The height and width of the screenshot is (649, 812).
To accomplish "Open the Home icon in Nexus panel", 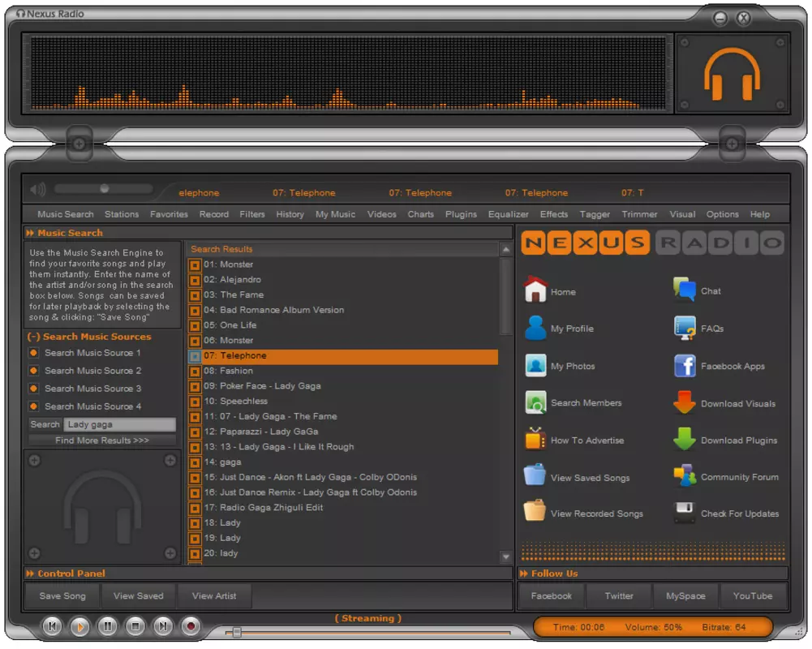I will (535, 290).
